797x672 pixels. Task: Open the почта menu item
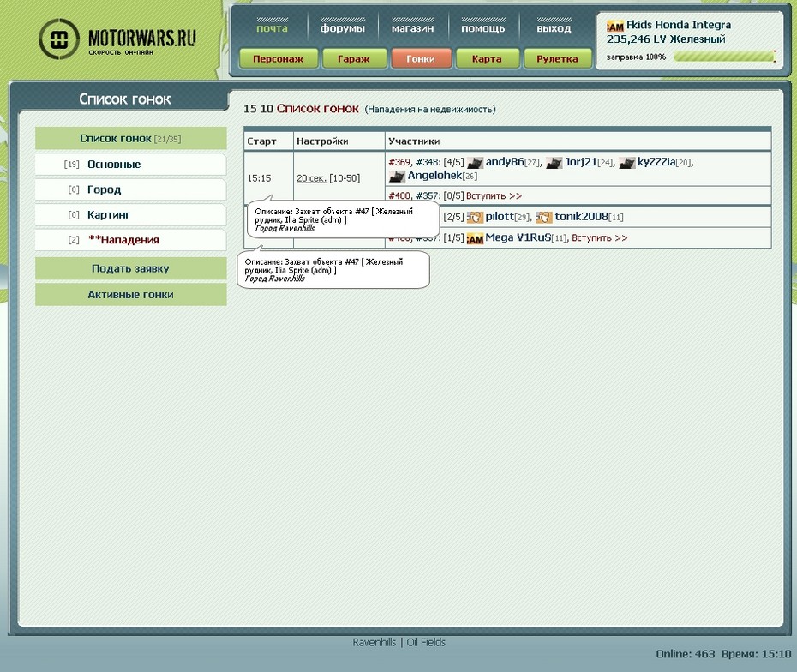[x=272, y=28]
